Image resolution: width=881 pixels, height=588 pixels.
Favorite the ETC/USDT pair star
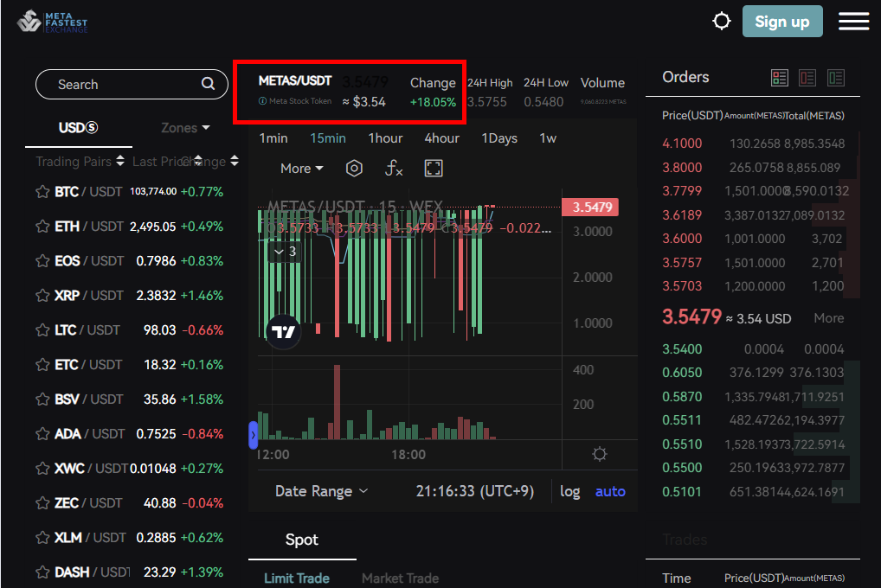pyautogui.click(x=42, y=365)
